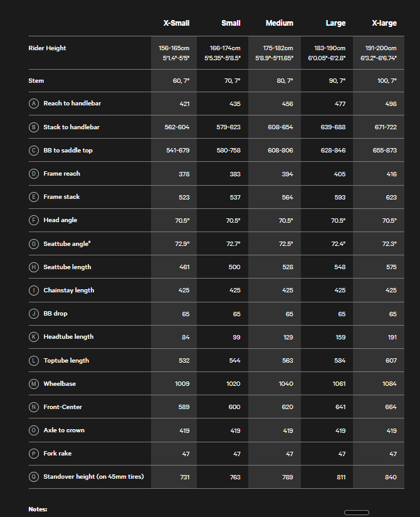Select the circled M icon next to Wheelbase
Viewport: 420px width, 517px height.
[x=34, y=383]
